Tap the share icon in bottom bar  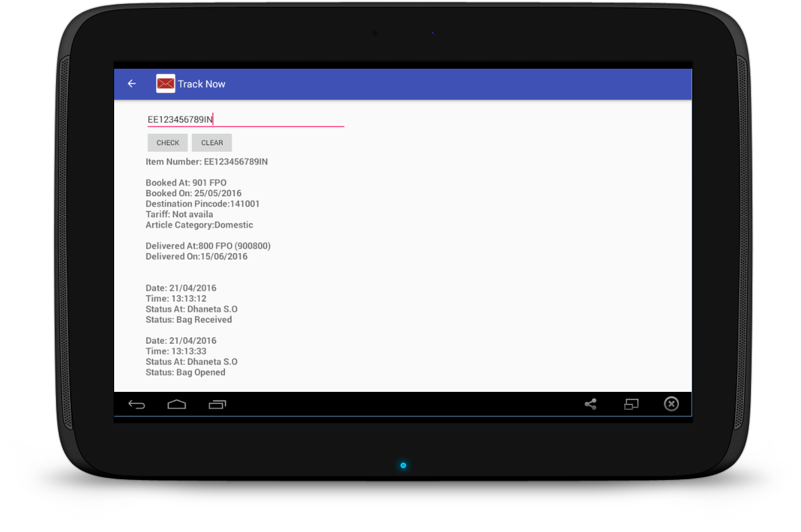[x=590, y=404]
